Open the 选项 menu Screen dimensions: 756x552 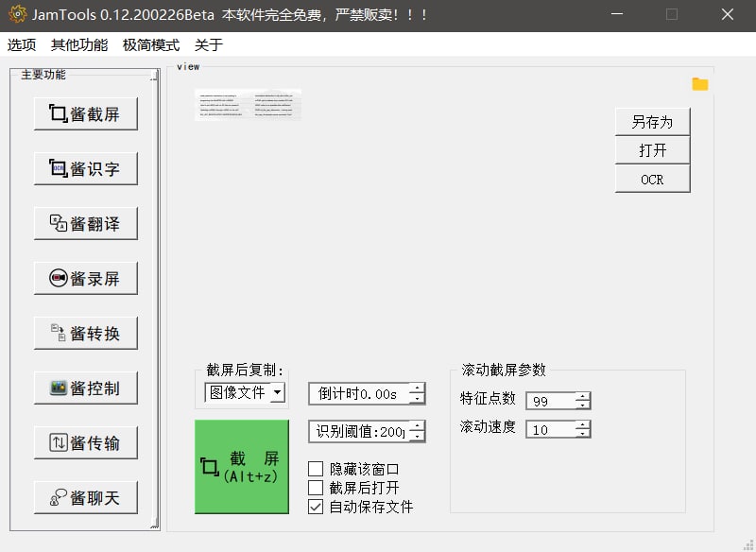click(22, 44)
